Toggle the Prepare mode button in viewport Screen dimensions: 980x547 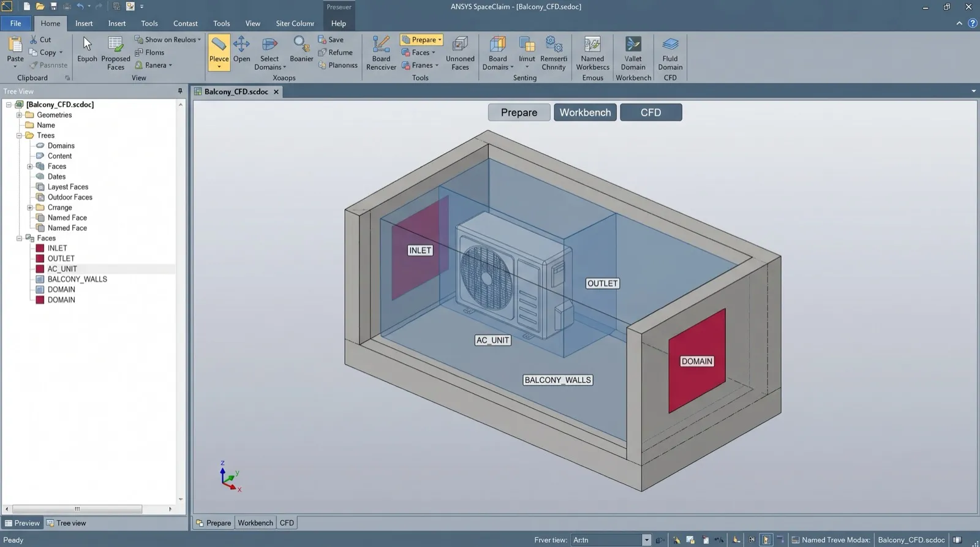[519, 113]
